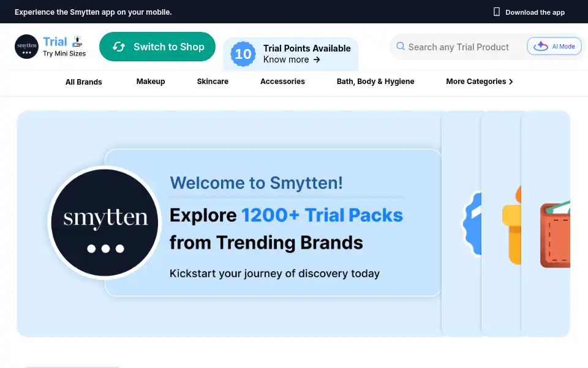Viewport: 588px width, 368px height.
Task: Click large smytten logo in banner
Action: [x=105, y=223]
